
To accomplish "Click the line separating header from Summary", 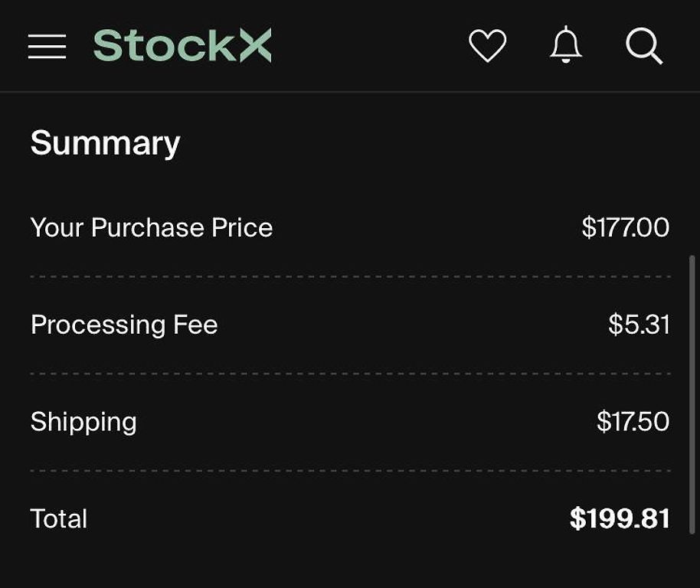I will tap(350, 92).
